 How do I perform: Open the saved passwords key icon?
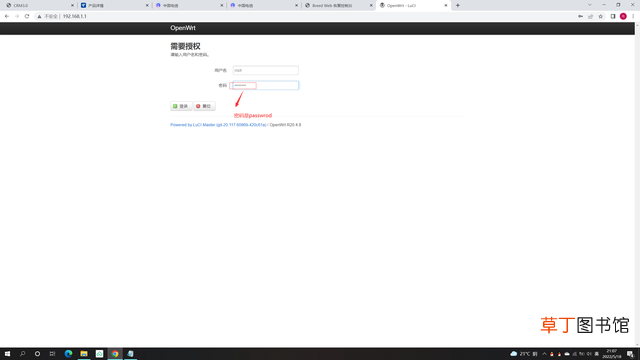[x=580, y=16]
